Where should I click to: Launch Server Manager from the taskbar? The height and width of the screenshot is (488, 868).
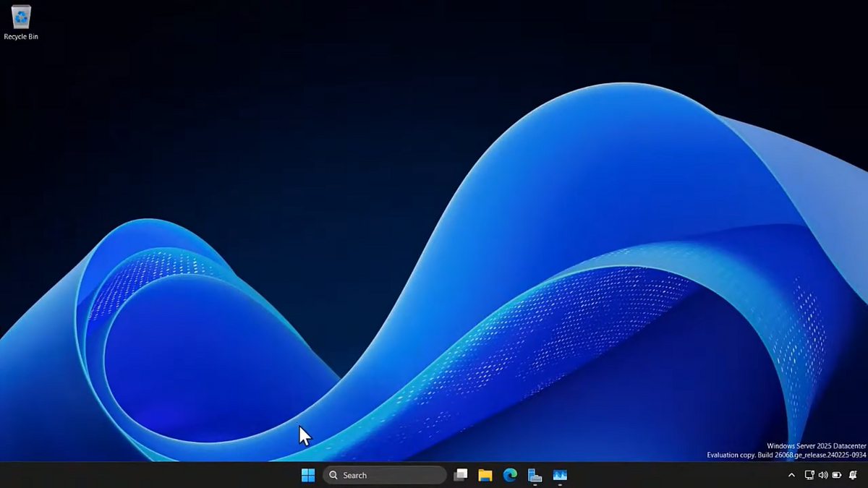(x=535, y=475)
